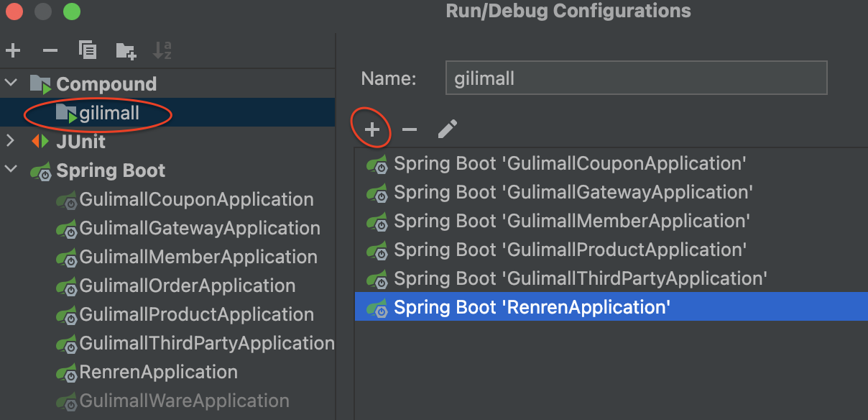Remove configuration with left toolbar minus

tap(50, 50)
